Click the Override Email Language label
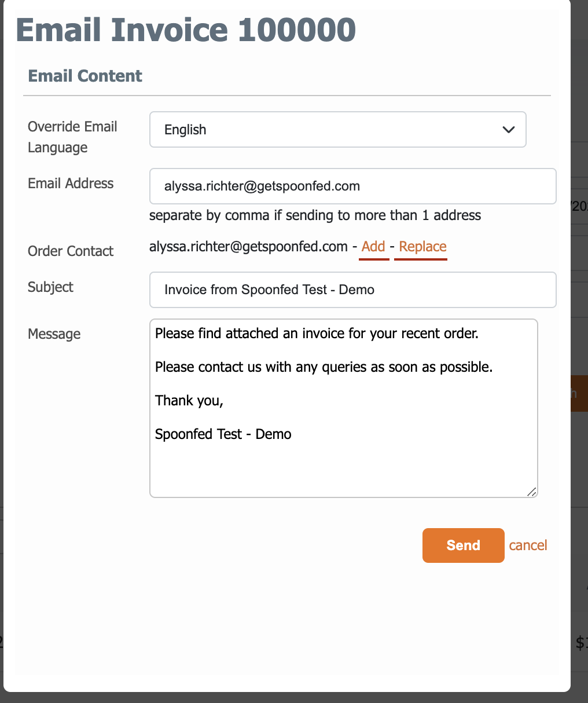588x703 pixels. [72, 137]
